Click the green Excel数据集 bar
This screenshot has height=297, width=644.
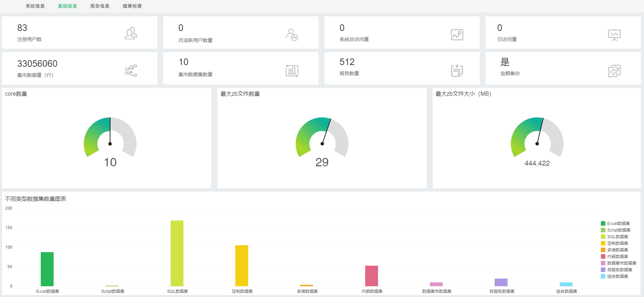(x=47, y=269)
